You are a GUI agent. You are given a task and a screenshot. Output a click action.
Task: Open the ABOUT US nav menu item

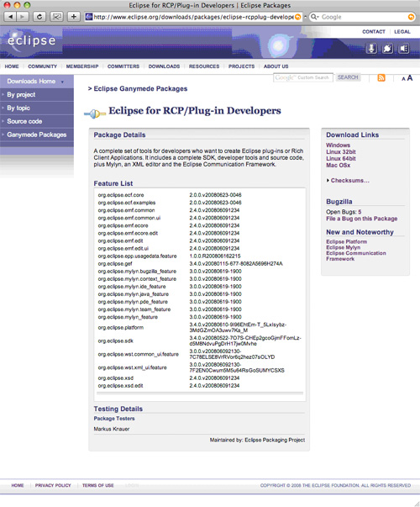(276, 66)
